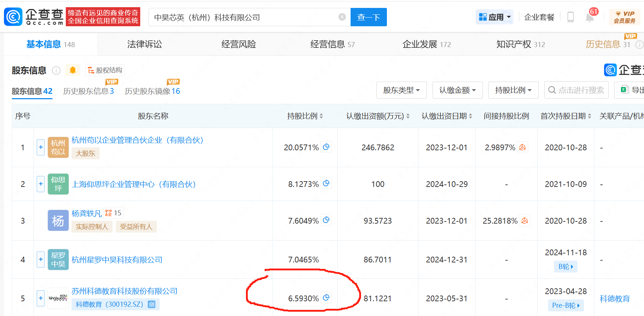Switch to 经营风险 tab

(x=239, y=44)
